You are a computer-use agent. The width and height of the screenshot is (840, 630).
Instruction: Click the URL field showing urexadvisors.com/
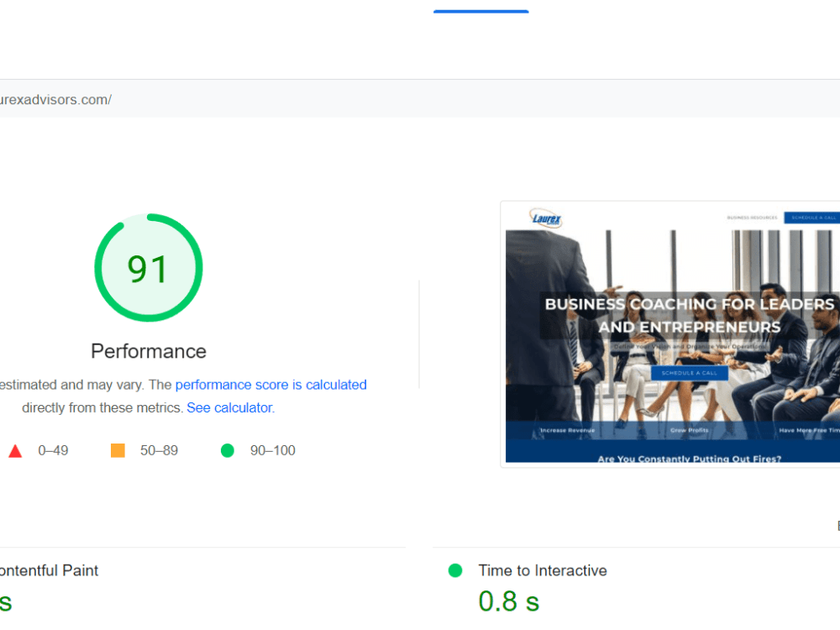tap(420, 99)
